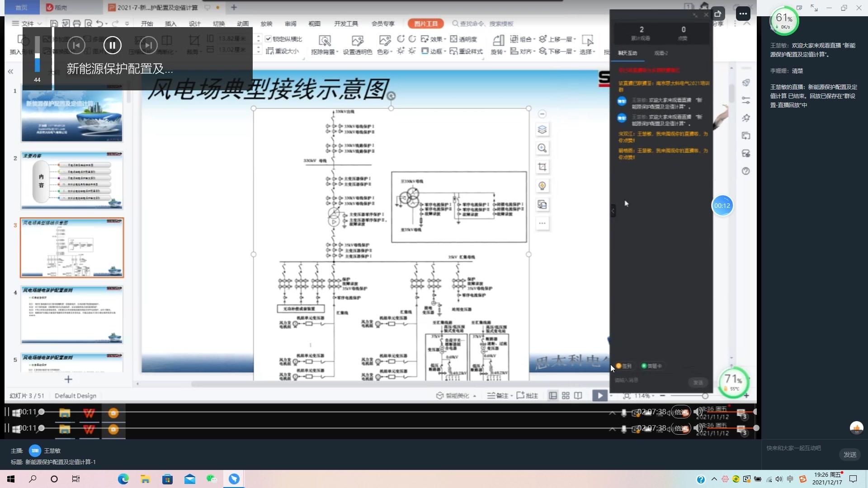Toggle slide sorter view in status bar

click(566, 396)
